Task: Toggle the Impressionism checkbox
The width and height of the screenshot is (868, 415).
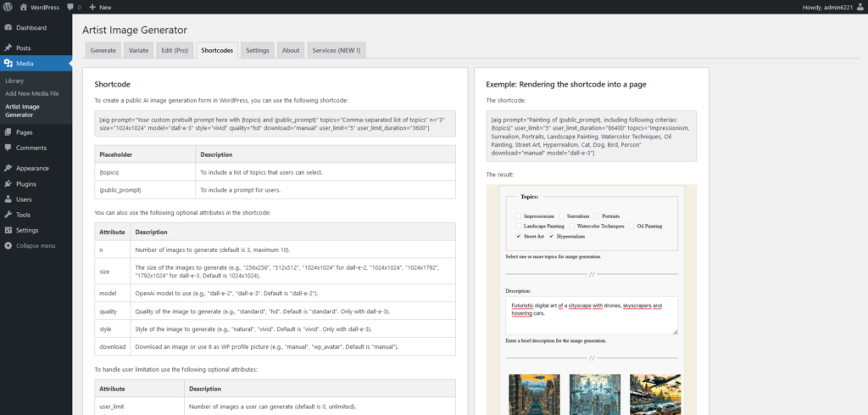Action: [x=518, y=216]
